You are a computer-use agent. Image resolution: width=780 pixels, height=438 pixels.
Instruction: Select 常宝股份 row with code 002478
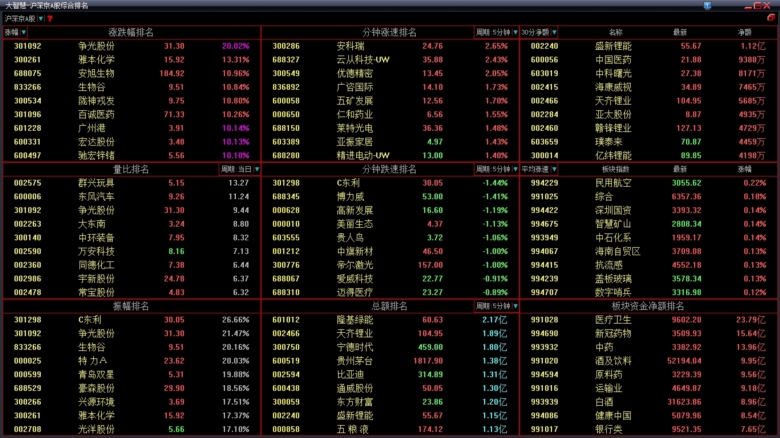[x=132, y=292]
